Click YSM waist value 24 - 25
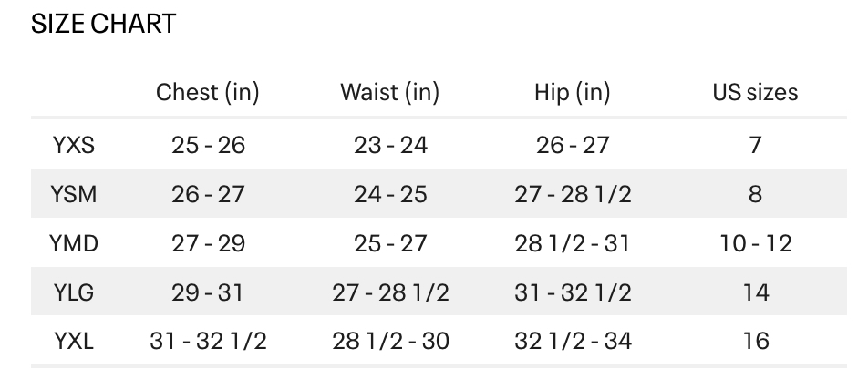Screen dimensions: 868x379 pyautogui.click(x=390, y=194)
